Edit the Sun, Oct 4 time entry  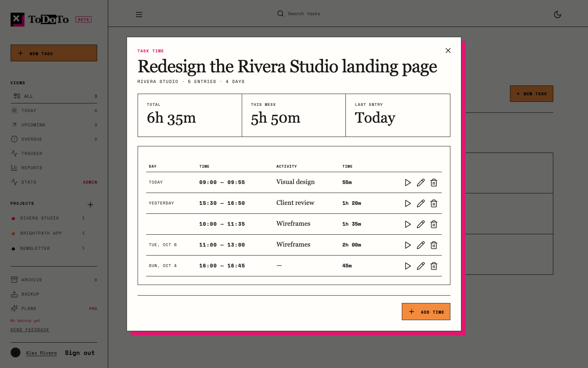click(x=421, y=266)
